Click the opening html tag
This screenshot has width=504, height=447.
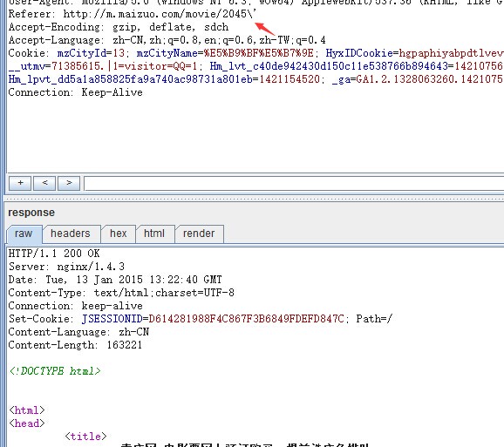(x=27, y=410)
